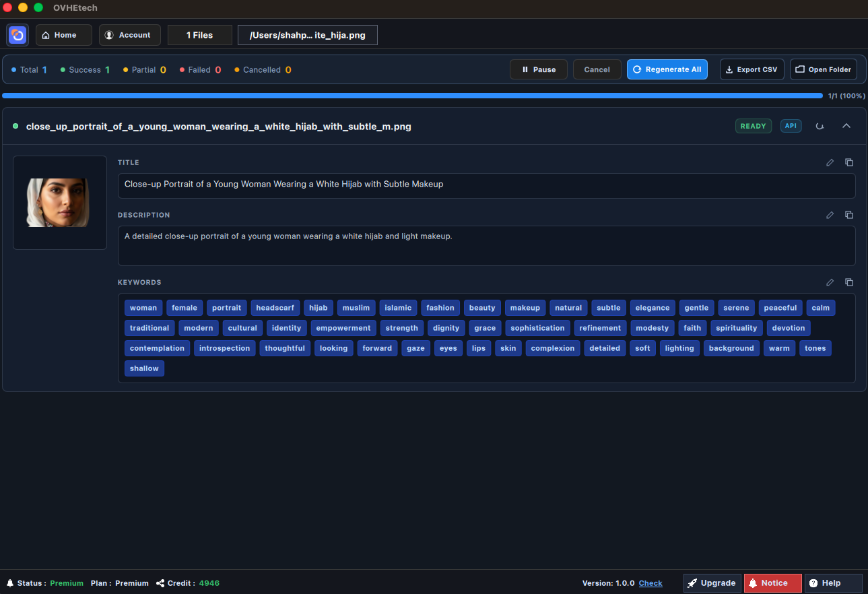
Task: Click the OVHEtech logo icon
Action: [17, 35]
